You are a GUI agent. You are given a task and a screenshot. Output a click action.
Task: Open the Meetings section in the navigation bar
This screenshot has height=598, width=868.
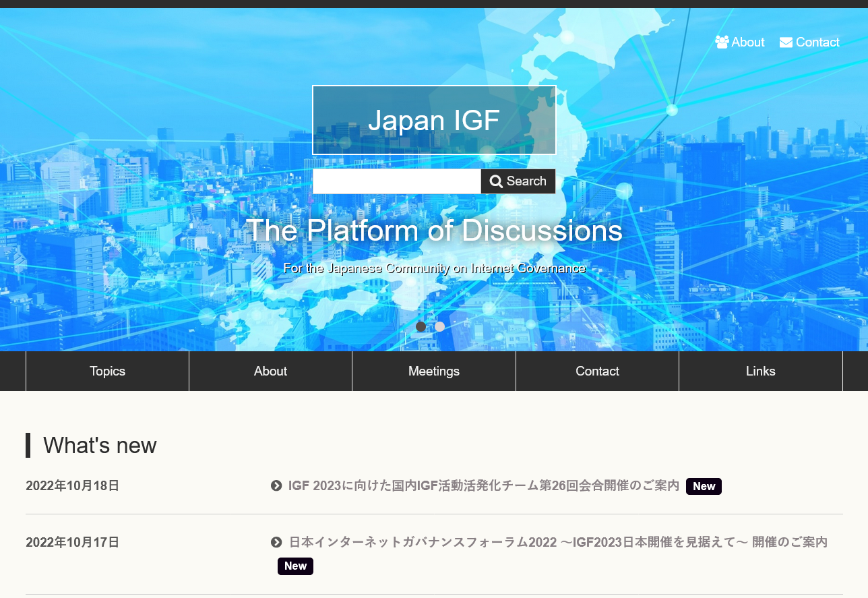click(x=433, y=371)
